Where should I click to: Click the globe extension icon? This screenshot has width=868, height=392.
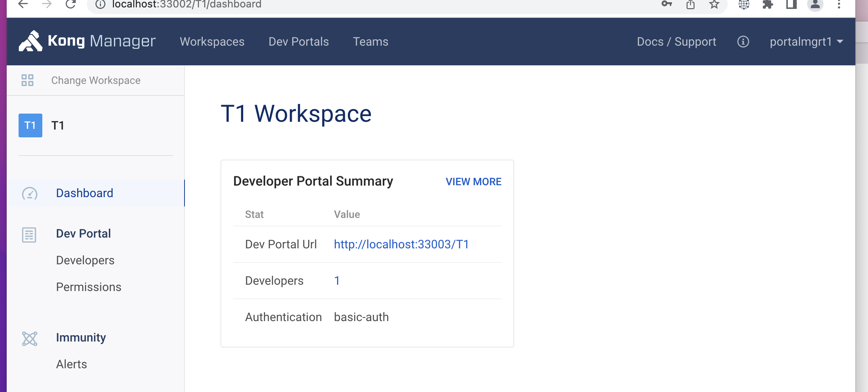click(744, 4)
